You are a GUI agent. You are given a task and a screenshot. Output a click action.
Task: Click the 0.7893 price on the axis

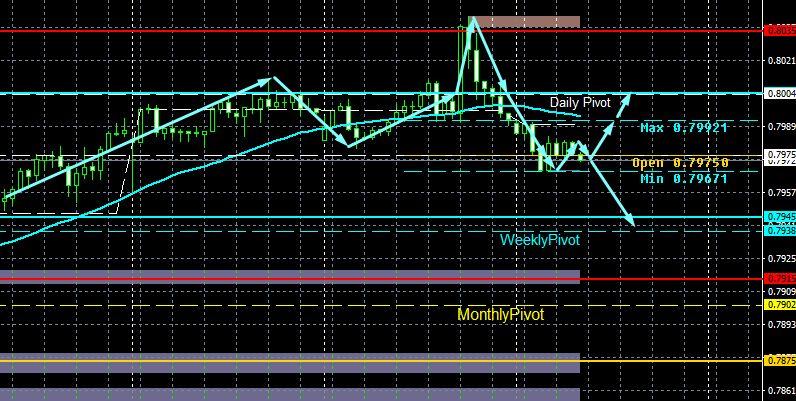(x=782, y=324)
